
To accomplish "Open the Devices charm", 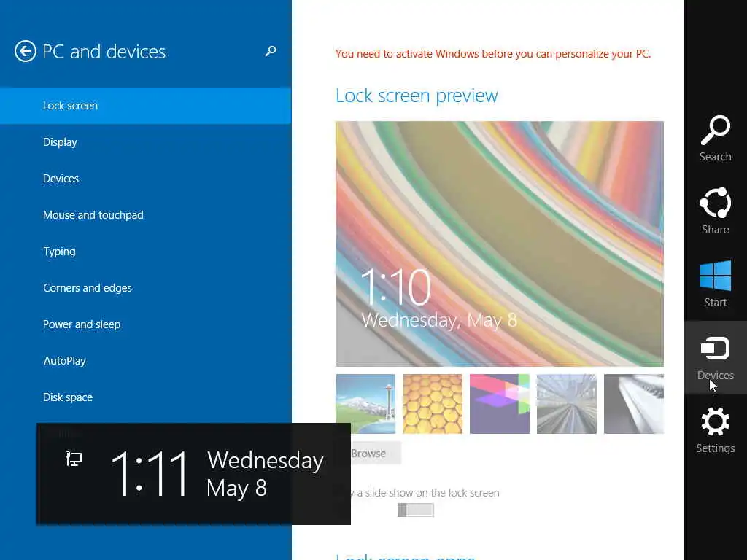I will pos(715,357).
